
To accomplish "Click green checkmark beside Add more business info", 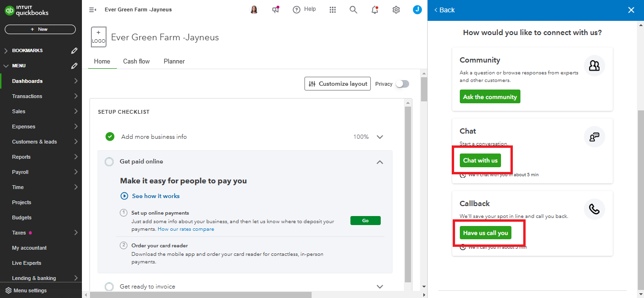I will 110,136.
